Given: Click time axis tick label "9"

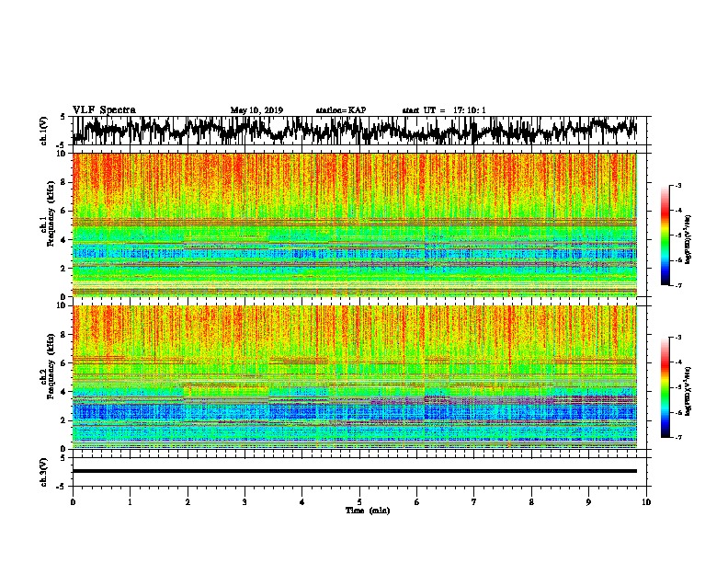Looking at the screenshot, I should click(x=588, y=502).
